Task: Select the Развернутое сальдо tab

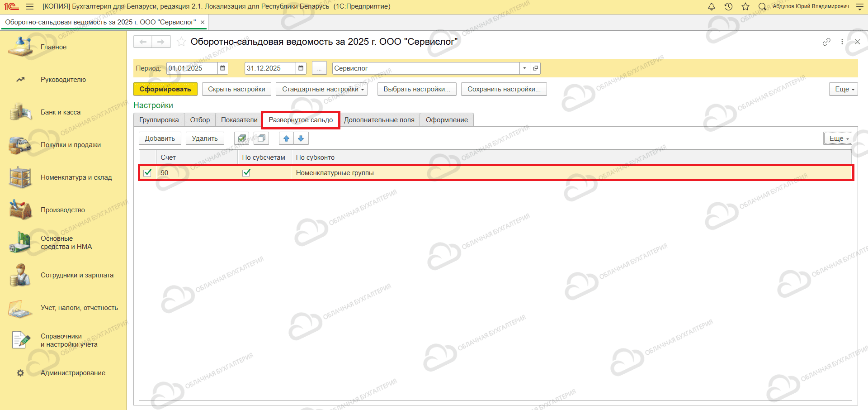Action: coord(301,120)
